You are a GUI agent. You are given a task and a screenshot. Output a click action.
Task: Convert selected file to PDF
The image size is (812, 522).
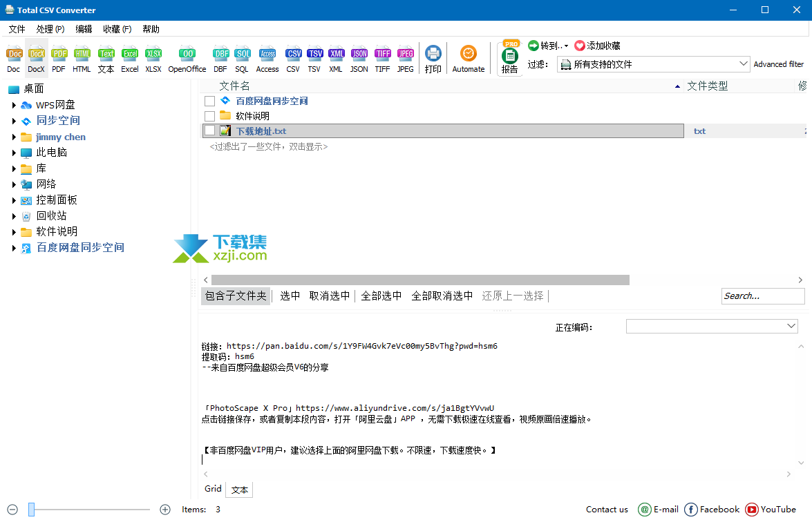(59, 59)
